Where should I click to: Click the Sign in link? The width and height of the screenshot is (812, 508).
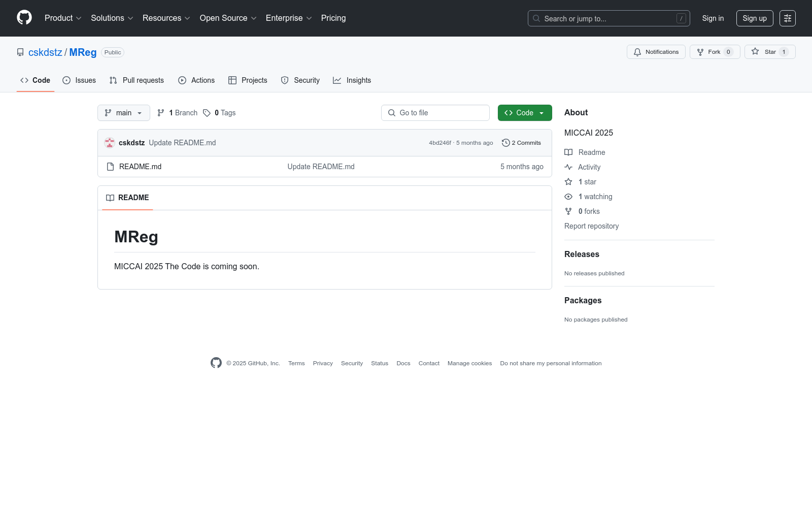click(713, 18)
